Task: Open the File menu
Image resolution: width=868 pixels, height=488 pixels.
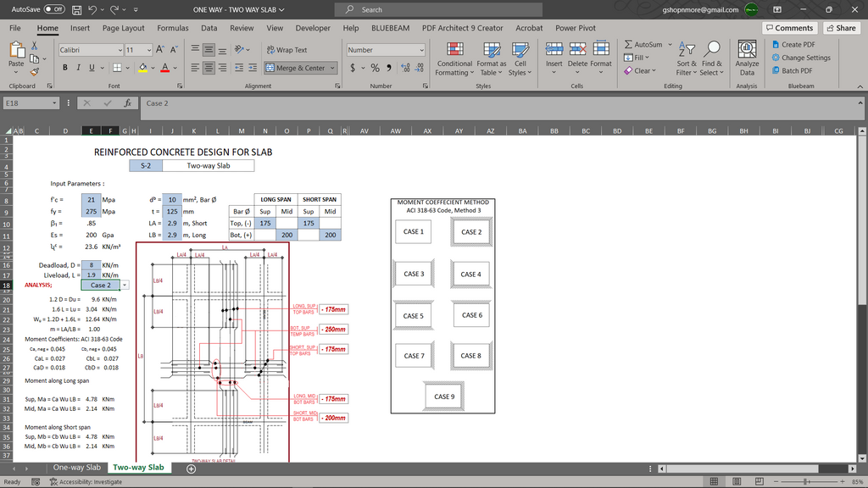Action: click(x=15, y=28)
